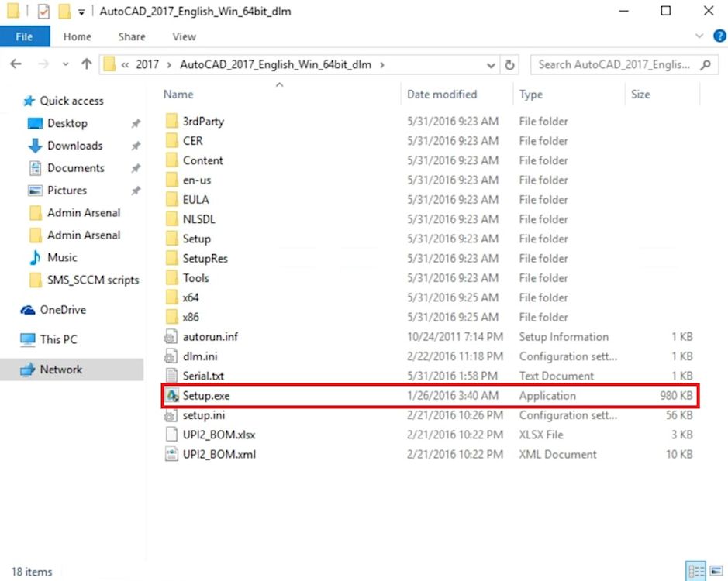
Task: Expand the address bar history dropdown
Action: tap(490, 65)
